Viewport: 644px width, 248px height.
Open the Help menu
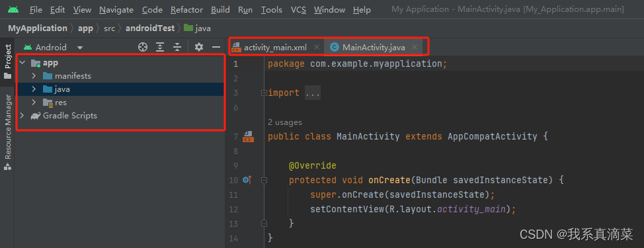coord(362,10)
